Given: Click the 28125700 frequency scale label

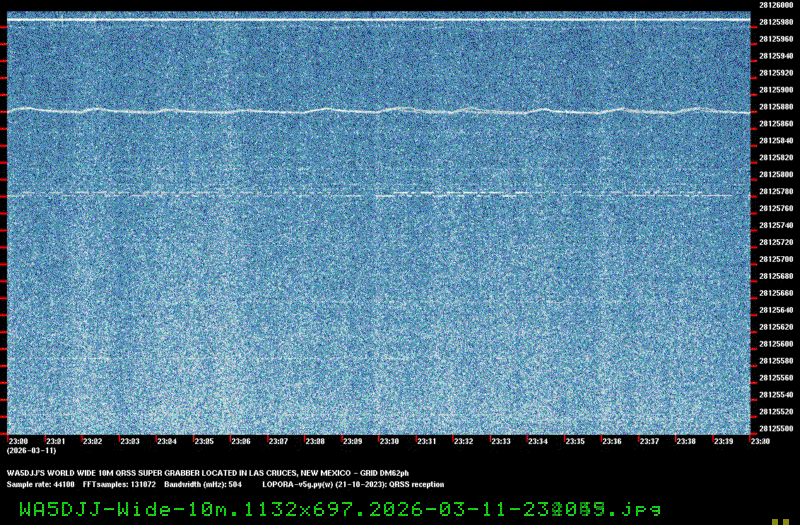Looking at the screenshot, I should point(777,259).
